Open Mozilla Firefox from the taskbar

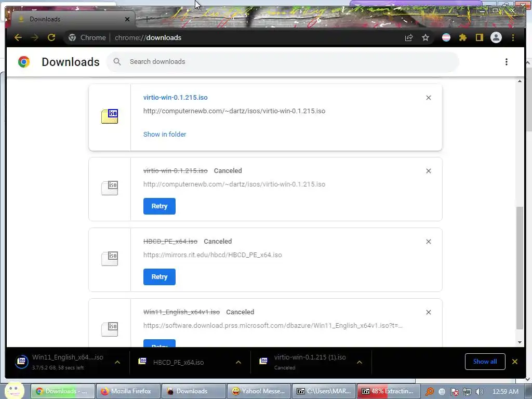[x=128, y=391]
